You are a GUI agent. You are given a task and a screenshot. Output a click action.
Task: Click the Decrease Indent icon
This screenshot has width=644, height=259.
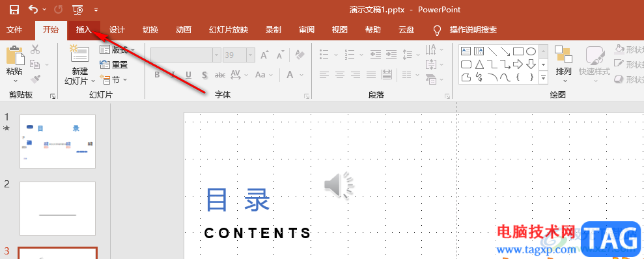click(x=375, y=54)
